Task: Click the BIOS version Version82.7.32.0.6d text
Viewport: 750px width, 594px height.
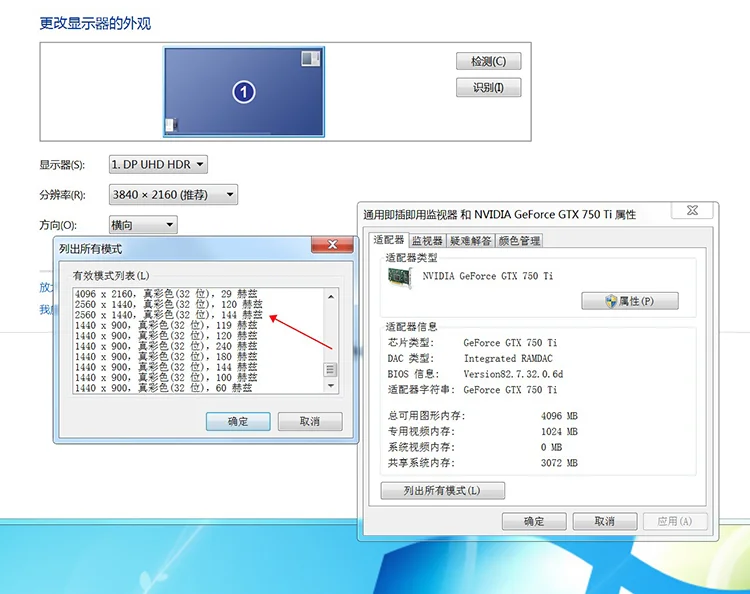Action: (x=513, y=374)
